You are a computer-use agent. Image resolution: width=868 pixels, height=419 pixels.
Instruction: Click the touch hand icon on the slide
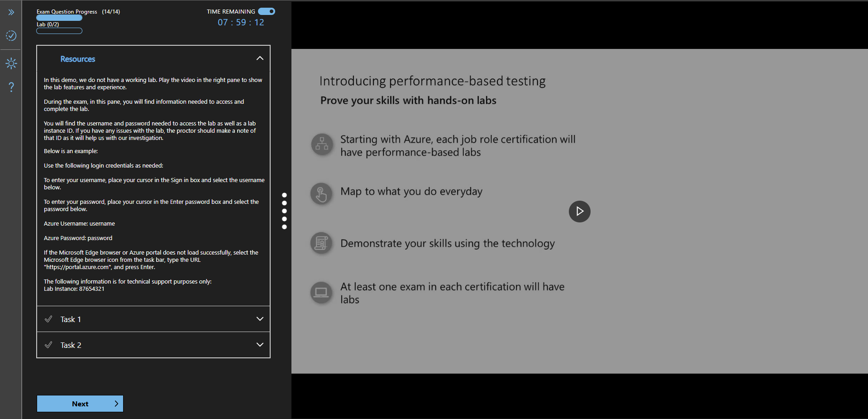(321, 194)
